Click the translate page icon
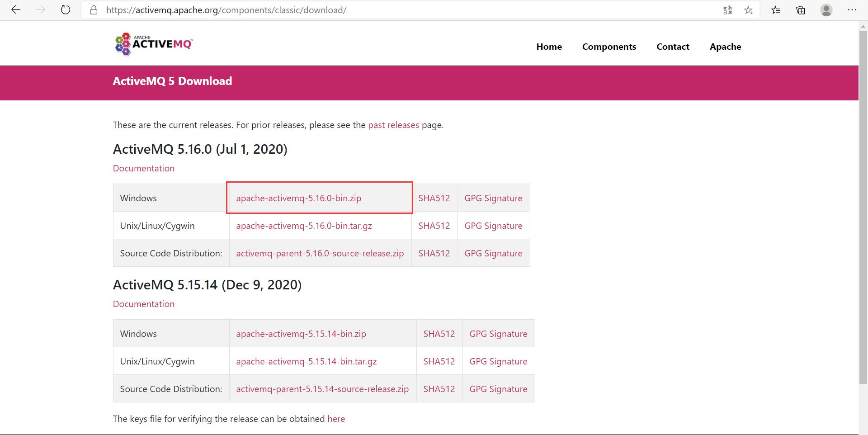Viewport: 868px width, 435px height. tap(727, 10)
